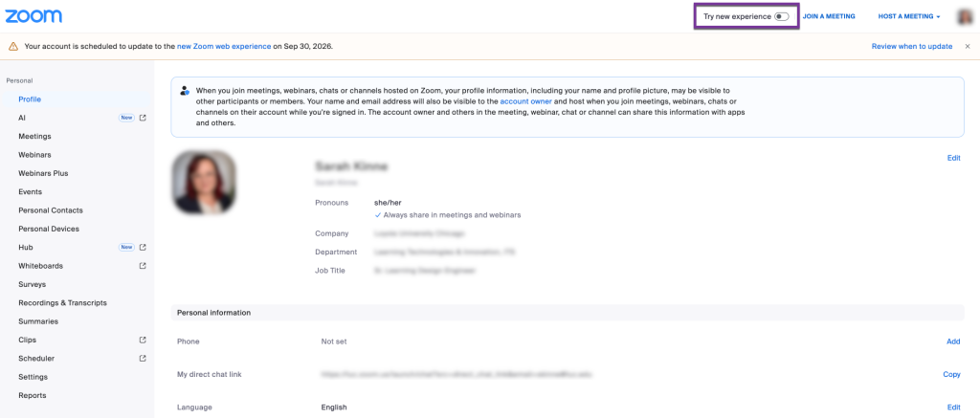Viewport: 980px width, 418px height.
Task: Open Webinars in the sidebar
Action: pyautogui.click(x=35, y=155)
